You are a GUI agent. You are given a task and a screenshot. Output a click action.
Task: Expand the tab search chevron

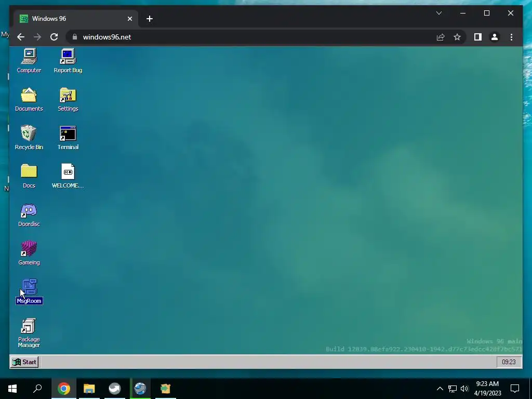[438, 13]
